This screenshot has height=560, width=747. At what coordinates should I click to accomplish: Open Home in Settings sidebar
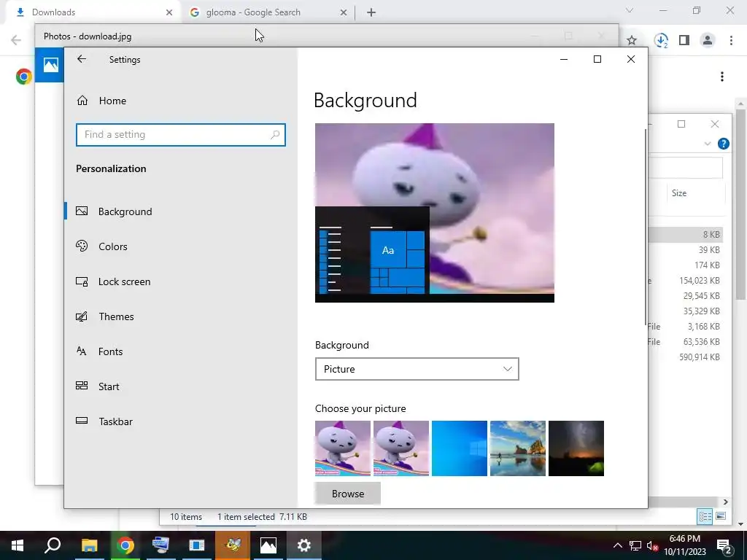coord(112,101)
